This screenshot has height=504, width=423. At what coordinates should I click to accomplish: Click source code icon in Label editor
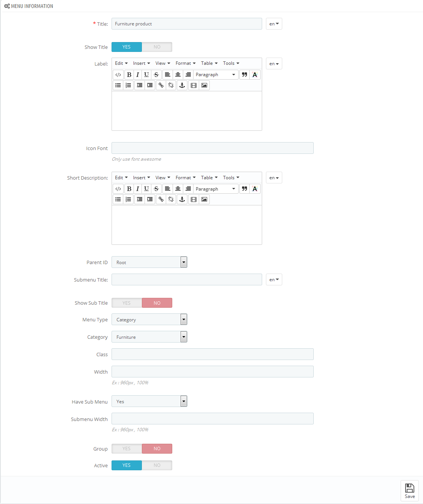(118, 75)
